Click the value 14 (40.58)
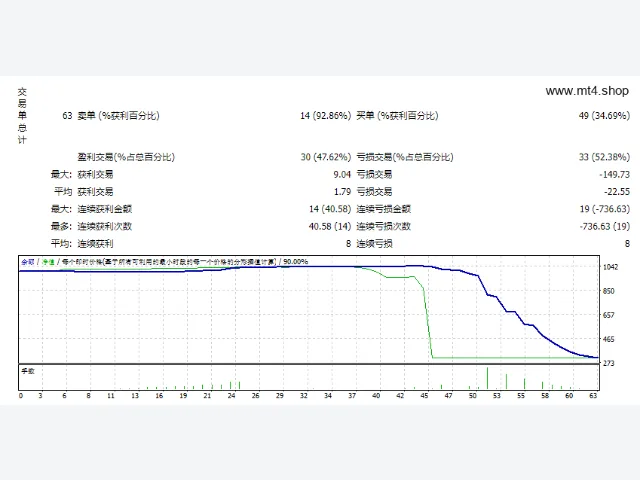This screenshot has height=480, width=640. click(330, 209)
